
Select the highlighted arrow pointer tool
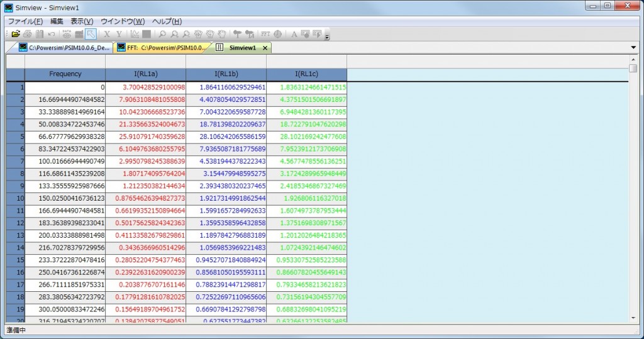tap(91, 34)
